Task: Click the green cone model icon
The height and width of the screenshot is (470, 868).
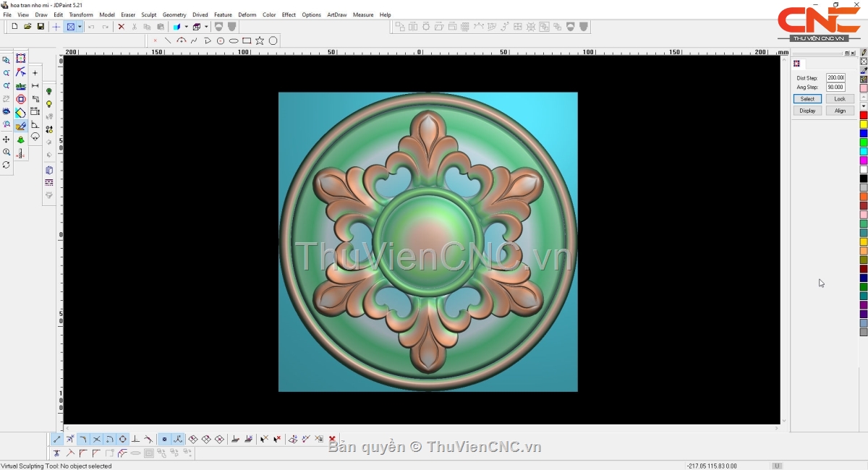Action: click(x=21, y=140)
